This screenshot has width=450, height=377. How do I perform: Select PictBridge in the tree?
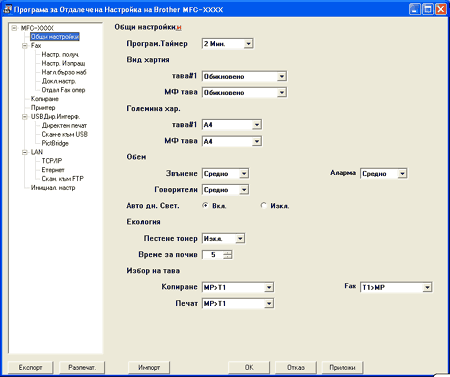[55, 143]
